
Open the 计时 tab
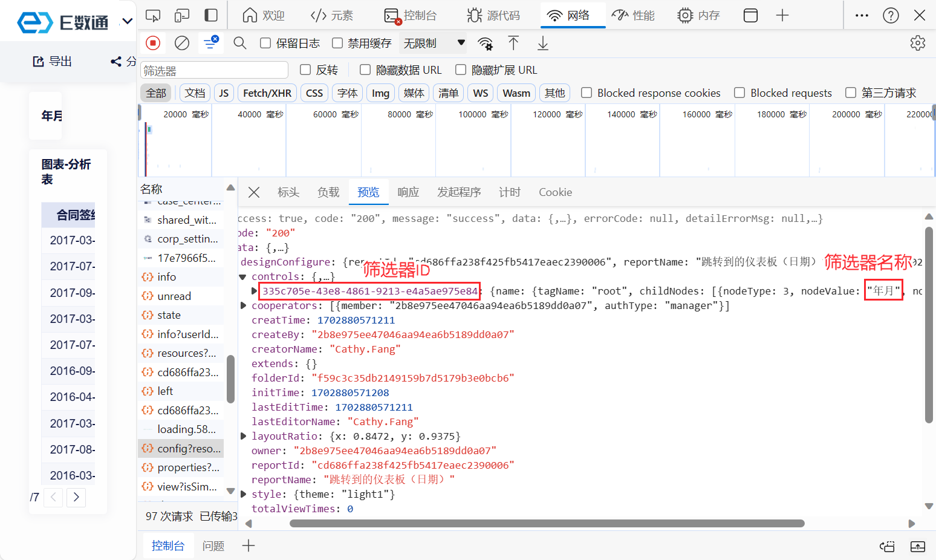(510, 192)
